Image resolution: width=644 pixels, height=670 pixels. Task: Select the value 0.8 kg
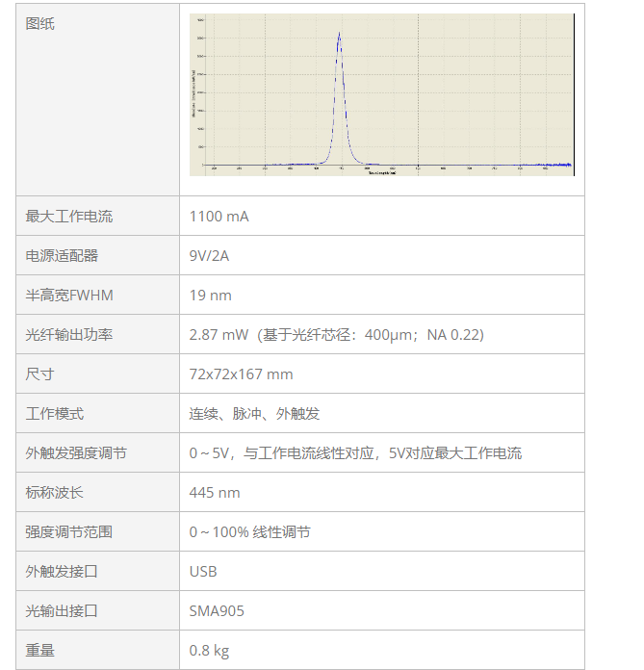[x=210, y=651]
